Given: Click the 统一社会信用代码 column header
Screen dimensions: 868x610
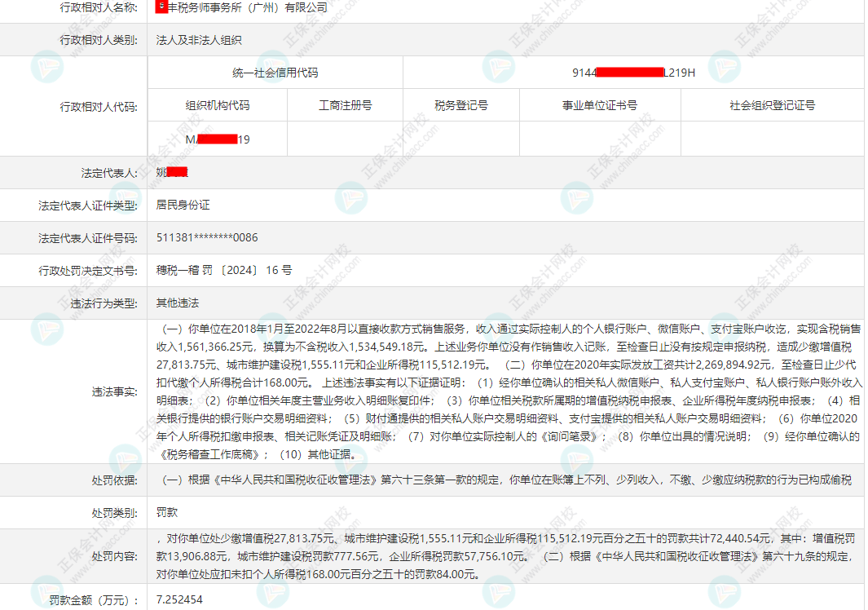Looking at the screenshot, I should tap(275, 73).
